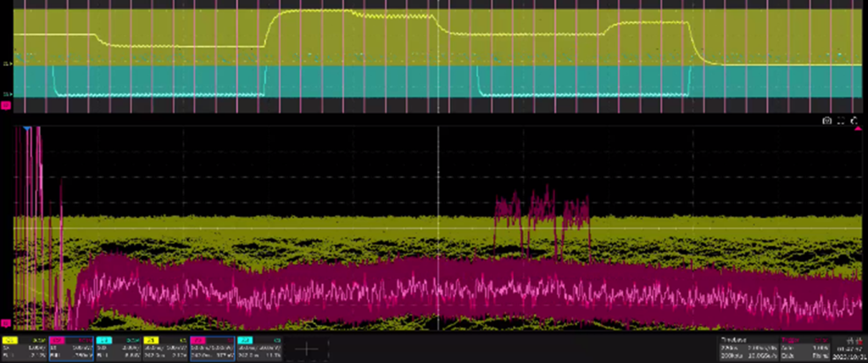Viewport: 868px width, 363px height.
Task: Click the magenta offset marker at bottom-left of lower grid
Action: click(x=6, y=323)
